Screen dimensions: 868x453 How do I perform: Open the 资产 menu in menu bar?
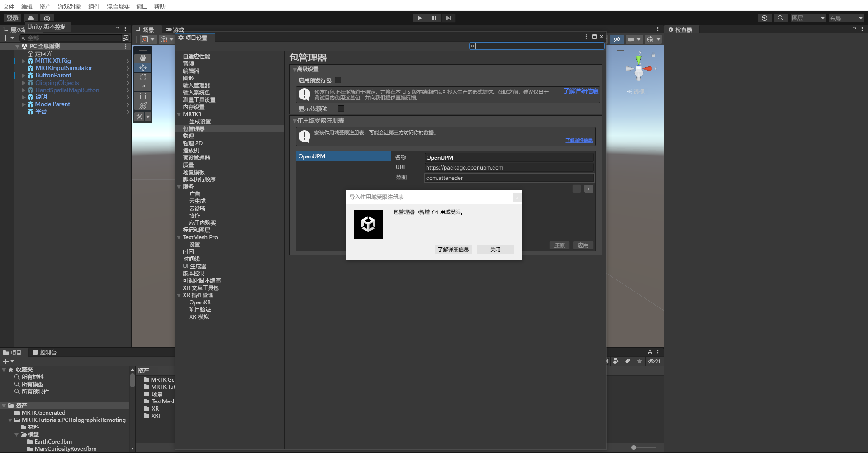click(x=45, y=6)
